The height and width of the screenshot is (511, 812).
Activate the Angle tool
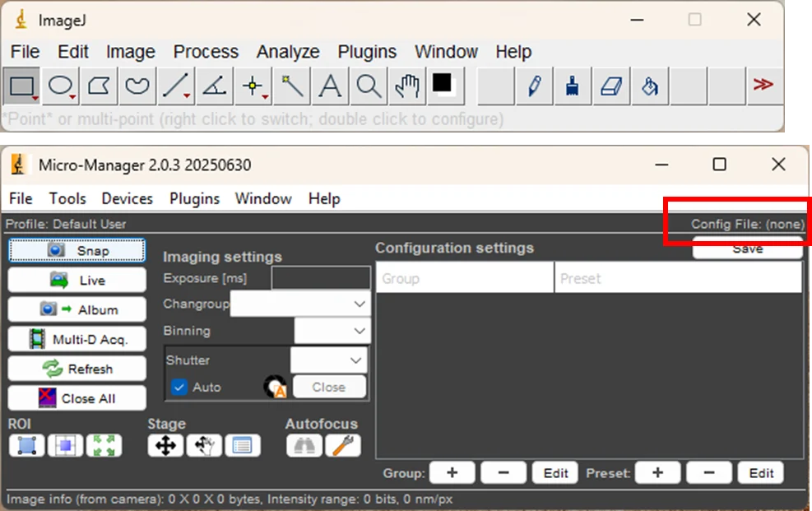(x=215, y=86)
